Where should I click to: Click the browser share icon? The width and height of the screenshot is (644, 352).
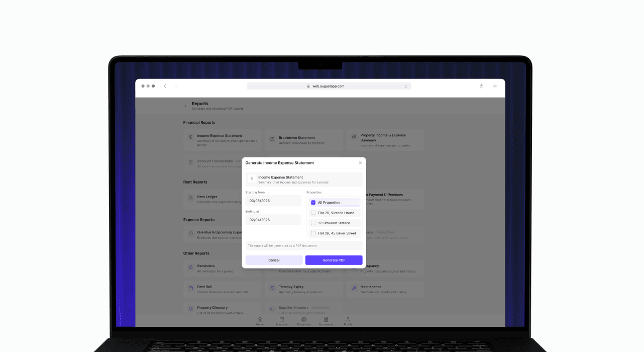481,86
